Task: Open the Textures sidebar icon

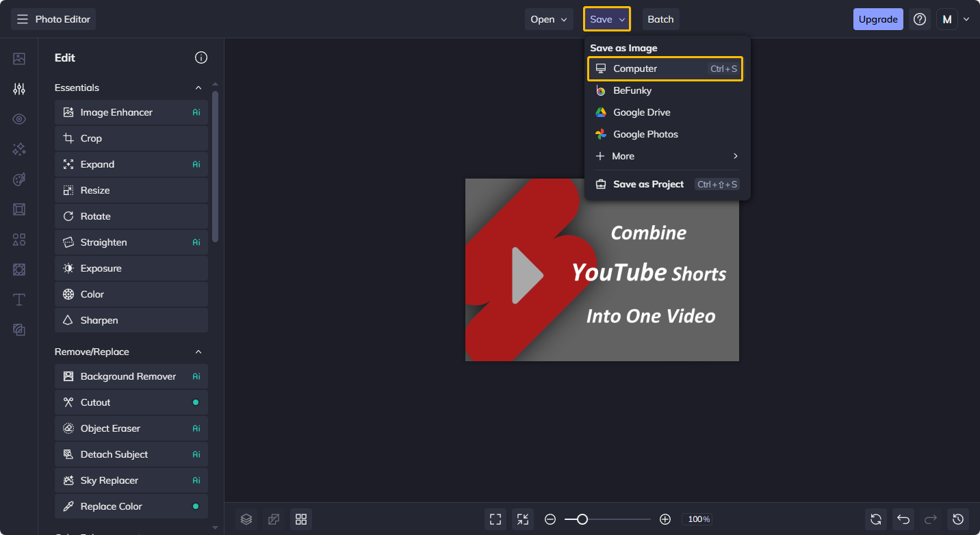Action: (x=19, y=330)
